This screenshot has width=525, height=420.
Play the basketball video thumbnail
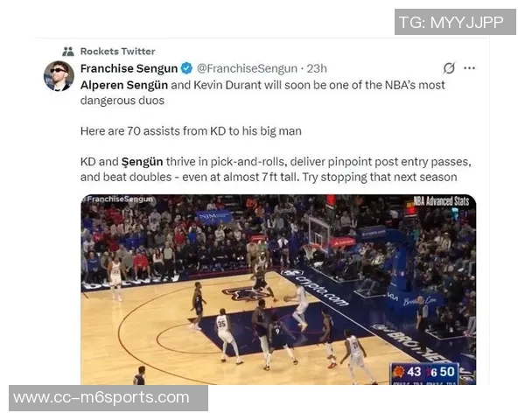[278, 290]
